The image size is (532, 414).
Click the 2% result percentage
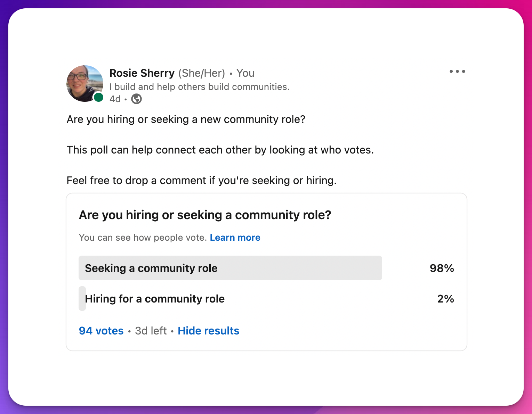coord(445,299)
